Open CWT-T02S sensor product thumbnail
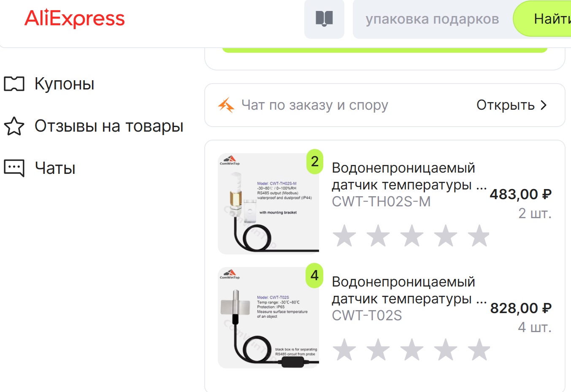571x392 pixels. pos(268,318)
